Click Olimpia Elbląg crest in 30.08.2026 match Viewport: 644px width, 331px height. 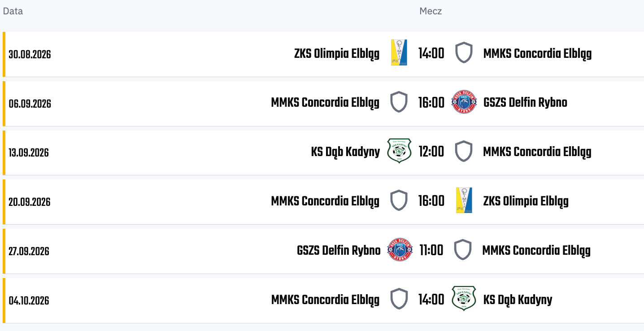coord(399,53)
